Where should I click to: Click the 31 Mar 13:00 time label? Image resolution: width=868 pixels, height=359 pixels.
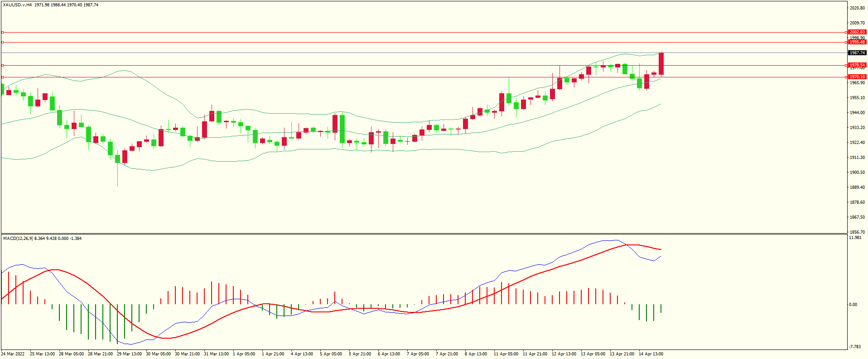click(216, 354)
